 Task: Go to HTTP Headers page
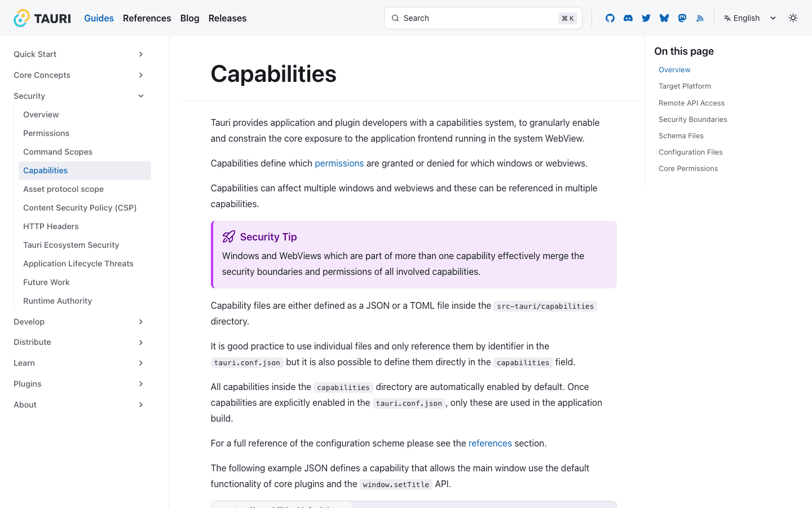[x=85, y=226]
